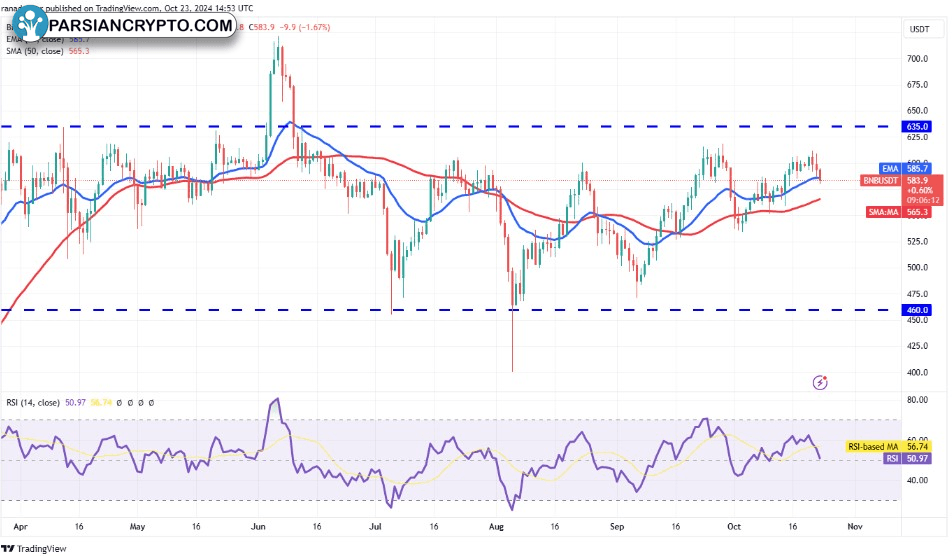Click the +0.60% change value
This screenshot has width=952, height=556.
[920, 190]
